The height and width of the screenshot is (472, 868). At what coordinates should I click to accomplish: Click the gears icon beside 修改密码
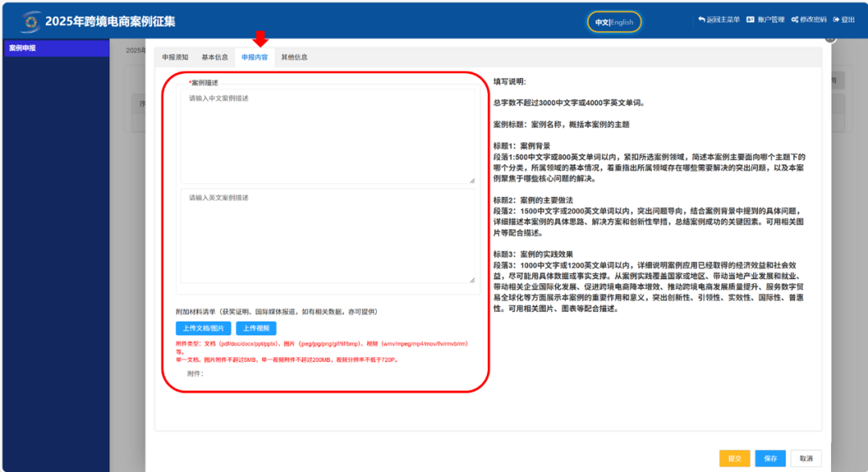[x=795, y=19]
